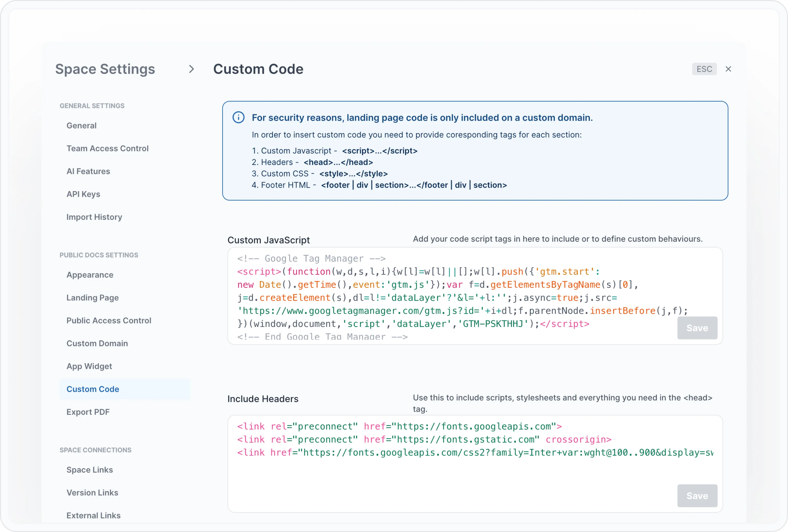
Task: Open Export PDF settings
Action: (88, 412)
